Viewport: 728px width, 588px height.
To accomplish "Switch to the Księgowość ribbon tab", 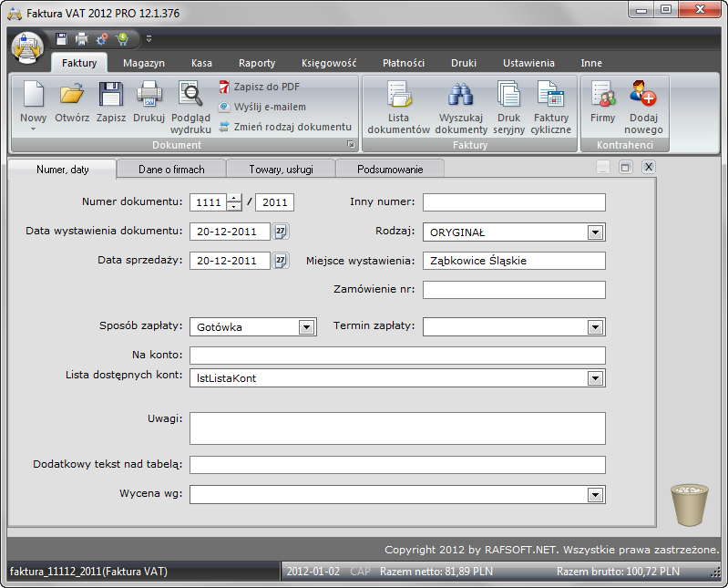I will [329, 63].
